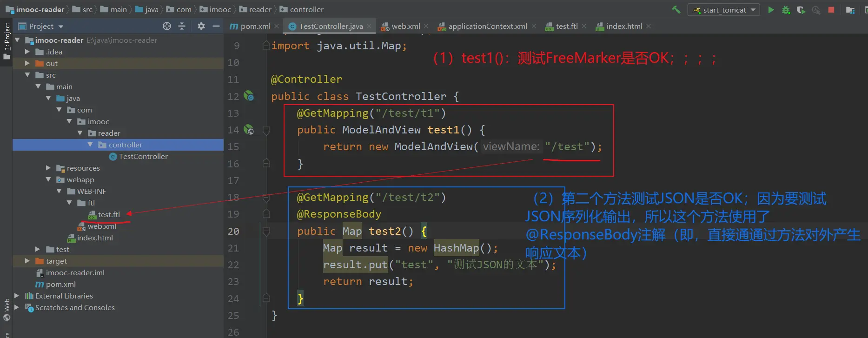Start debugging with the bug icon
The width and height of the screenshot is (868, 338).
click(786, 10)
